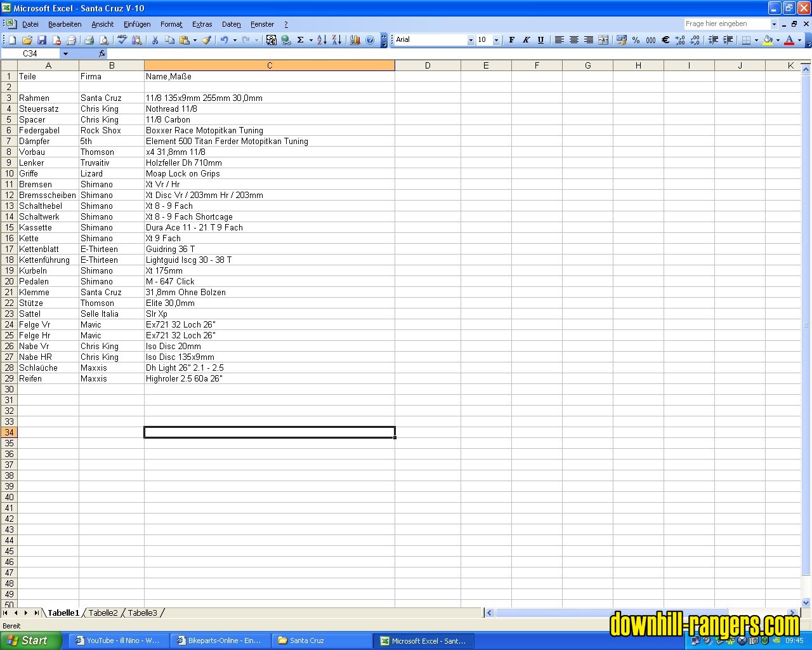This screenshot has height=650, width=812.
Task: Switch to Bikeparts-Online taskbar window
Action: tap(219, 640)
